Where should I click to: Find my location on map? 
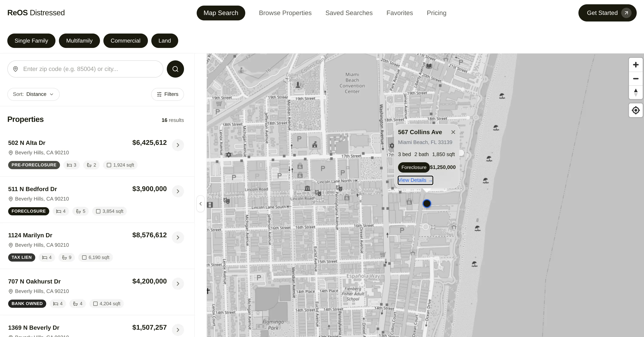[635, 110]
